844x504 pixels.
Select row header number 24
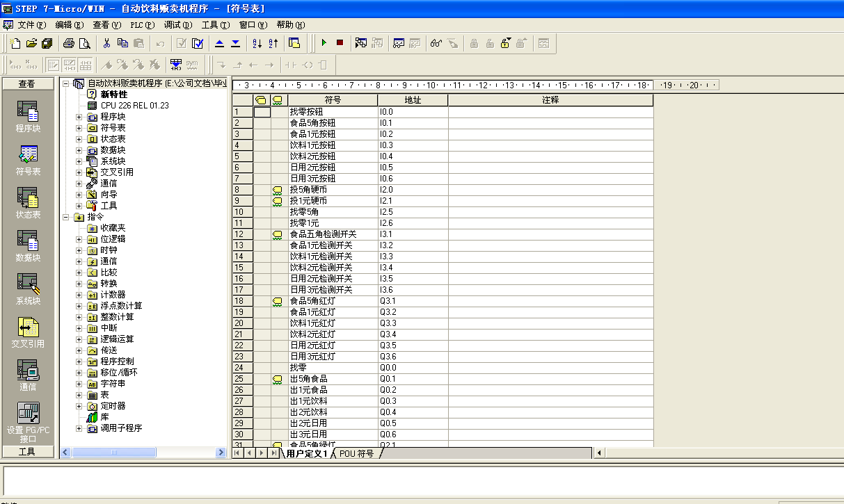[x=242, y=367]
